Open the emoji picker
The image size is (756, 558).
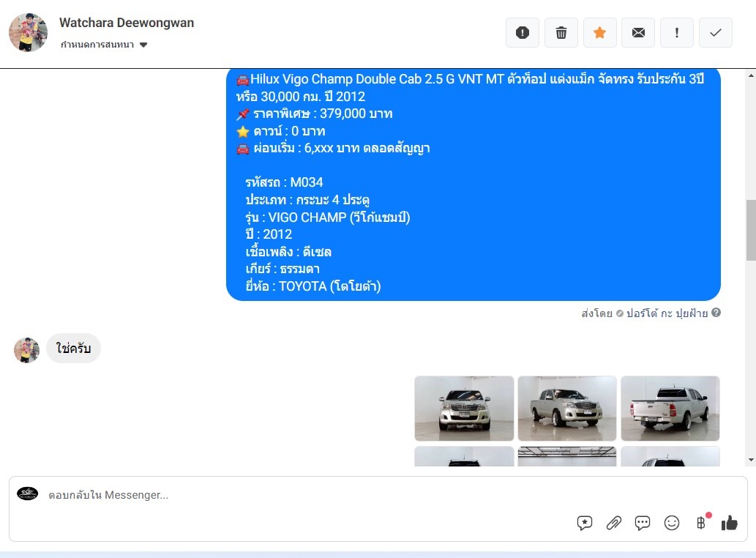[672, 523]
